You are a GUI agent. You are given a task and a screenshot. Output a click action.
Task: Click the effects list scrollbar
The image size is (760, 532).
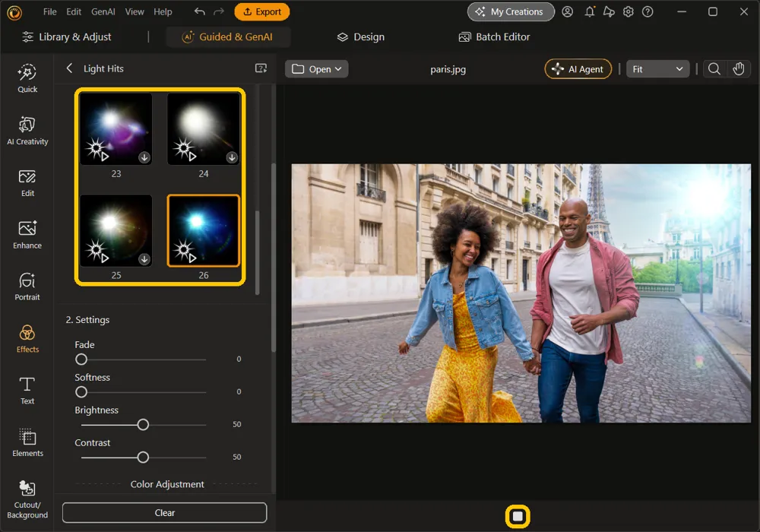click(x=257, y=252)
